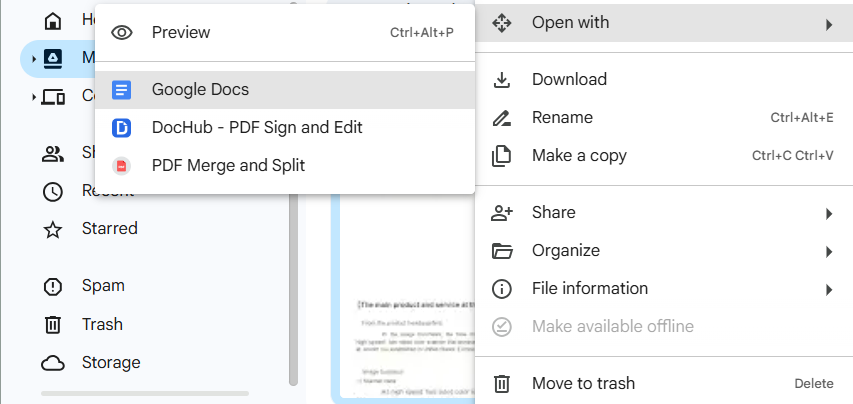
Task: Click the Ctrl+C Ctrl+V shortcut text
Action: click(793, 156)
